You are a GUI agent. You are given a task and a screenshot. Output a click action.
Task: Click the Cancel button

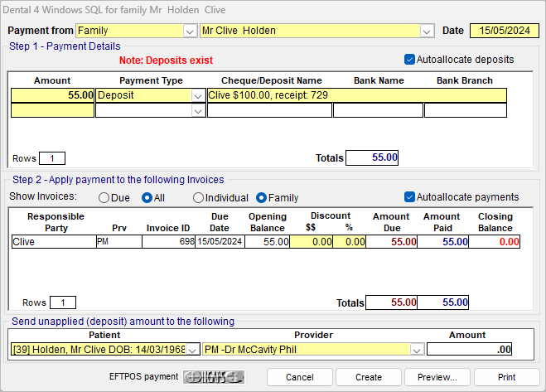click(299, 377)
